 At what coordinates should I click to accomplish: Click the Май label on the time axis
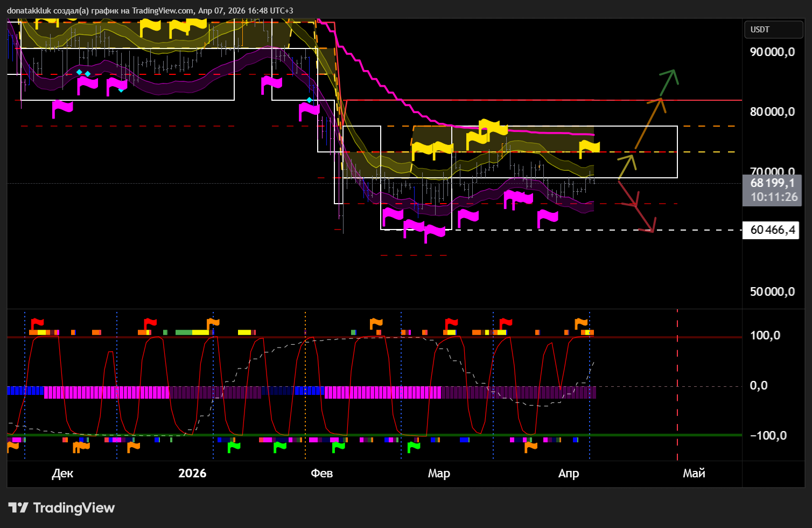[694, 473]
